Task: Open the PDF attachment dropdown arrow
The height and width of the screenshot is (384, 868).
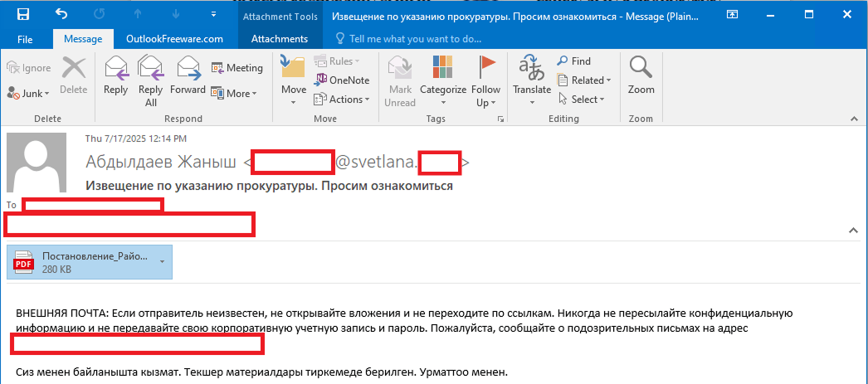Action: [163, 262]
